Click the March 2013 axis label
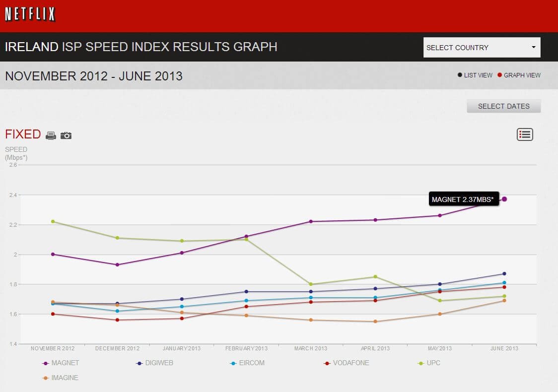Image resolution: width=558 pixels, height=392 pixels. (311, 349)
